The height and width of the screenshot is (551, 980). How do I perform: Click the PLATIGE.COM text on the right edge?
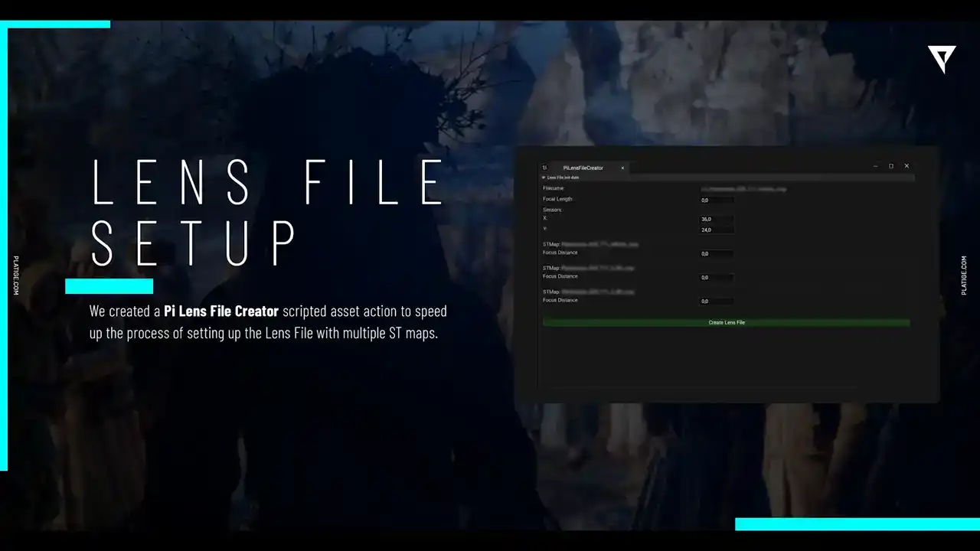(964, 275)
